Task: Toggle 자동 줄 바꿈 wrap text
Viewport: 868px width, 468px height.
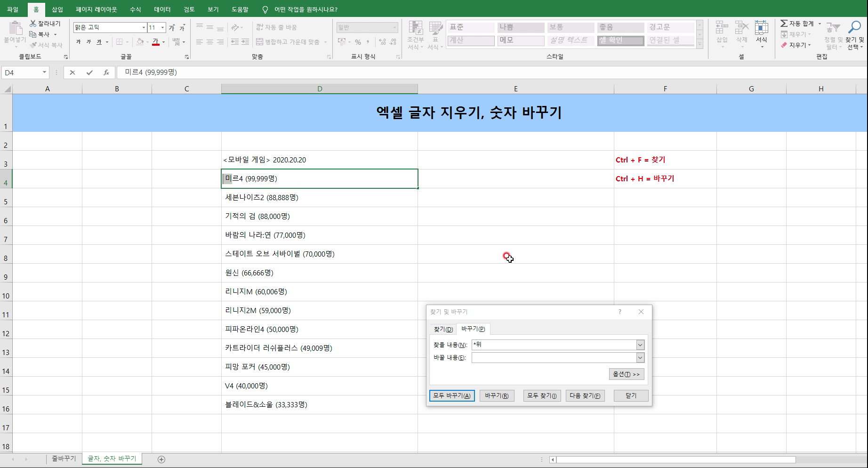Action: 277,27
